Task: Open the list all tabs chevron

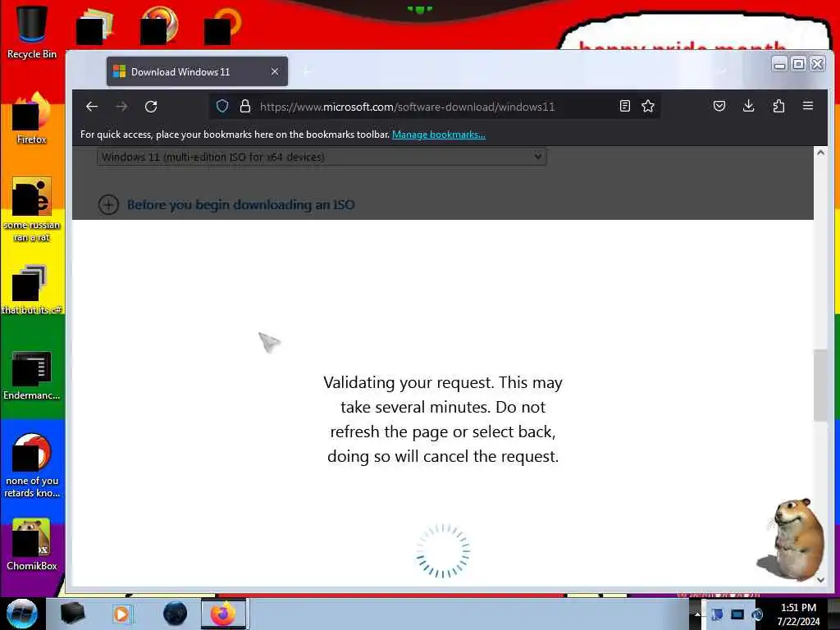Action: coord(722,71)
